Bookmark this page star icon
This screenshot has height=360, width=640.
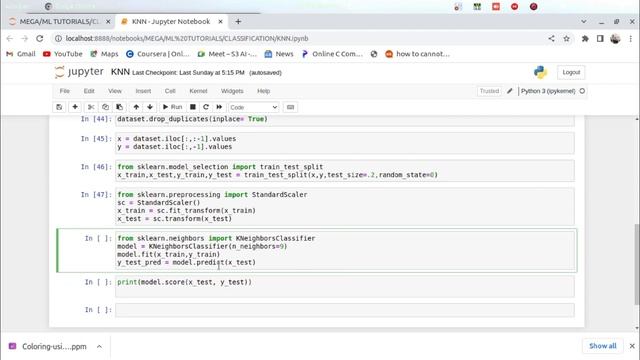(x=567, y=38)
